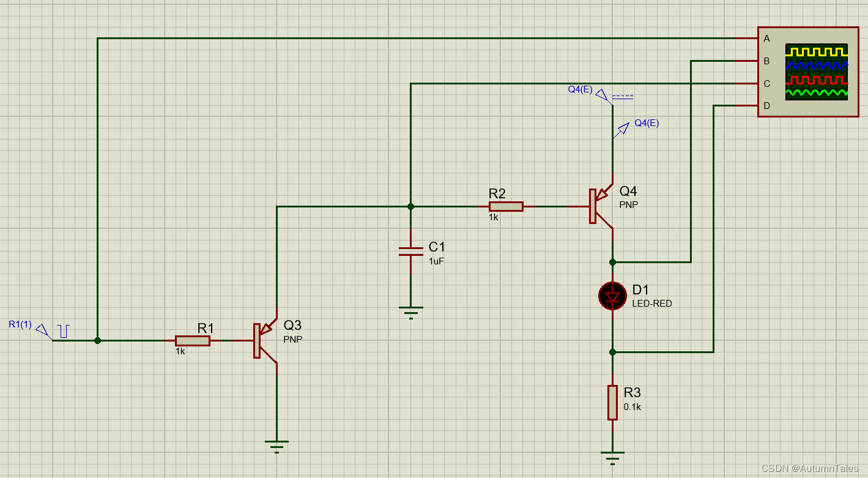Screen dimensions: 868x478
Task: Click the junction dot above D1
Action: pos(612,262)
